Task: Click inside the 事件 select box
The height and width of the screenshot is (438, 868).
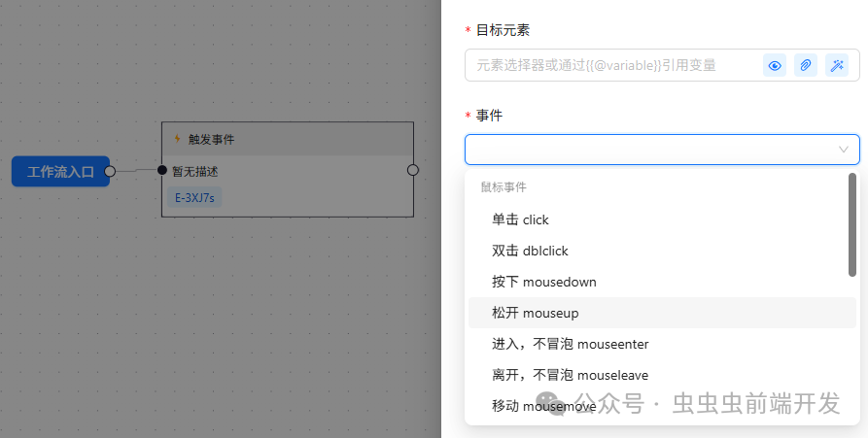Action: pos(662,150)
